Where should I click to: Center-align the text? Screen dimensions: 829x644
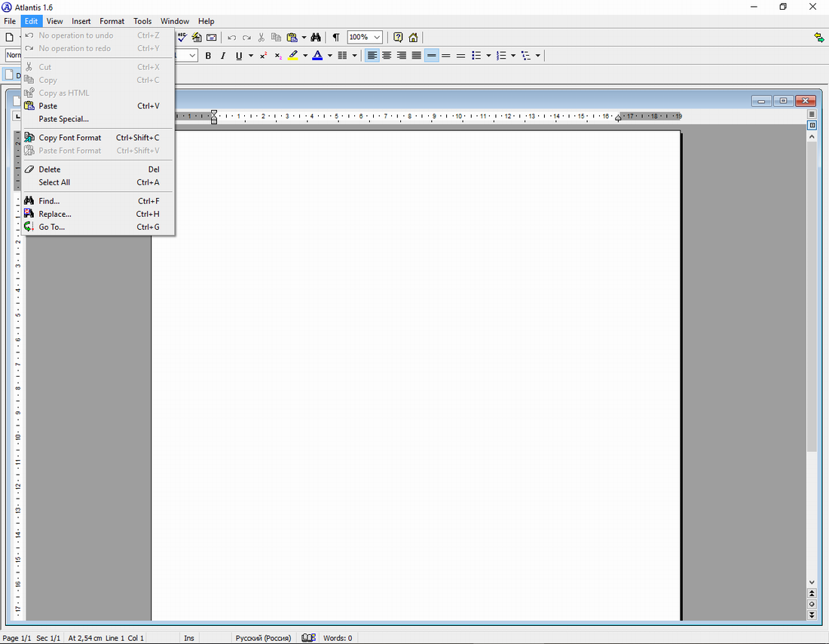387,56
